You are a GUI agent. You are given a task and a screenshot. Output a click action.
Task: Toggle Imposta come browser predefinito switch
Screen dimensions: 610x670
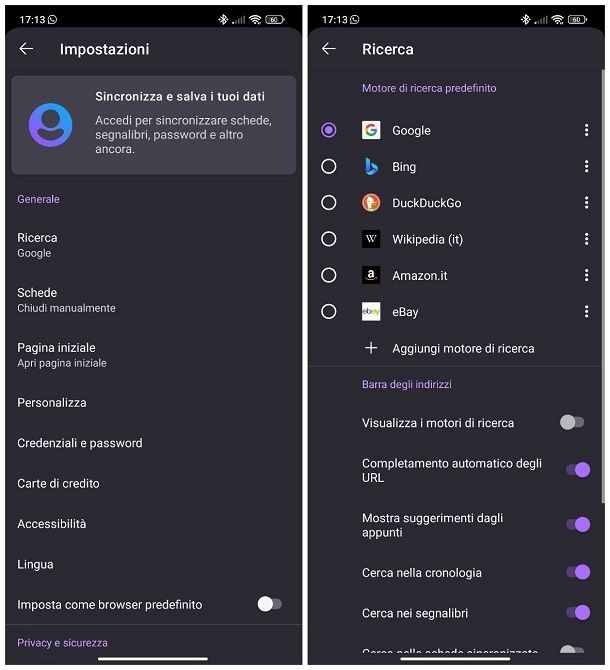tap(269, 604)
